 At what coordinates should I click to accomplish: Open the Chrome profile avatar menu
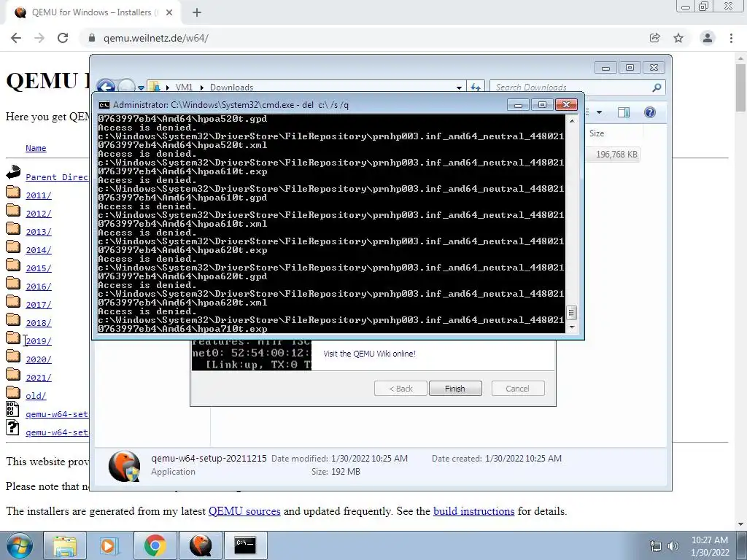click(x=708, y=38)
